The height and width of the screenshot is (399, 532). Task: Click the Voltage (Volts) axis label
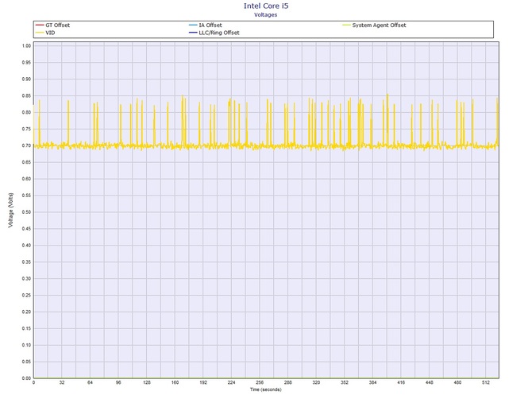point(11,210)
